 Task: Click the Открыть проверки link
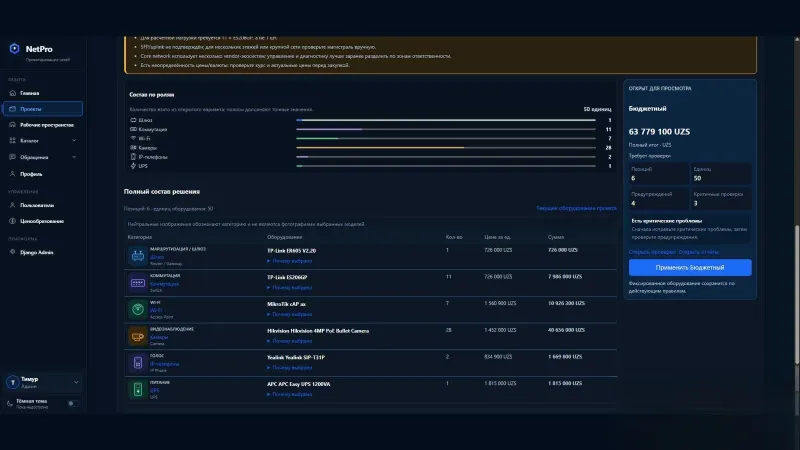(x=652, y=252)
